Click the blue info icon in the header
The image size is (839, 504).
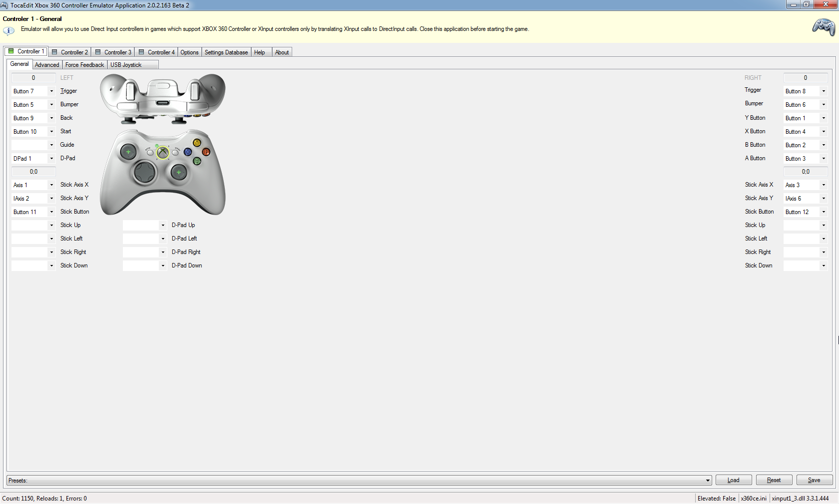pos(8,30)
